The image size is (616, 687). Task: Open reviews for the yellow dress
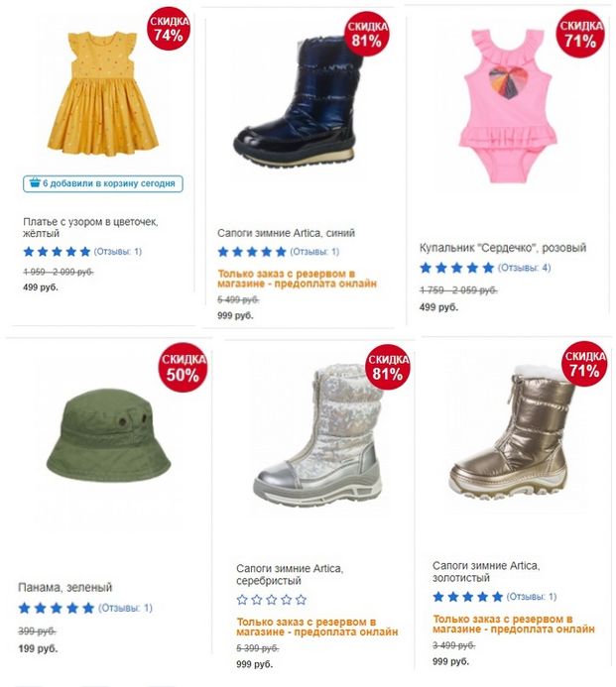(117, 252)
